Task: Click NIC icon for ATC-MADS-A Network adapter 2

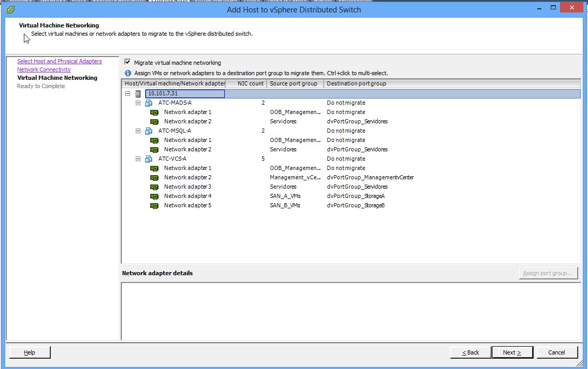Action: coord(154,122)
